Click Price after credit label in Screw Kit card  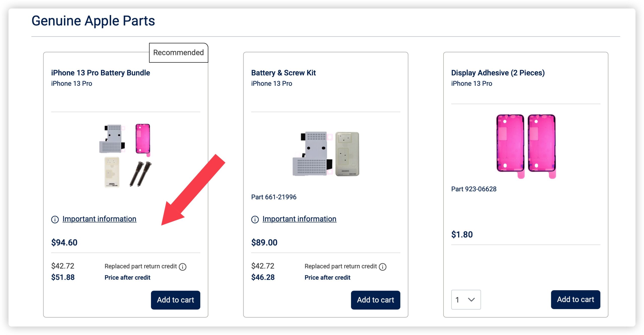click(x=327, y=277)
